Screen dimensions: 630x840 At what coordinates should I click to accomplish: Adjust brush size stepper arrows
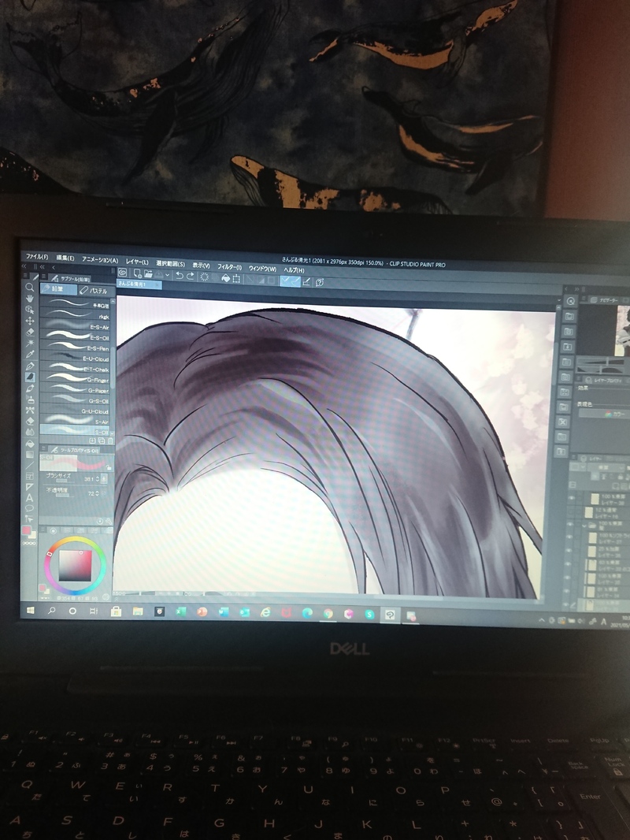(98, 478)
